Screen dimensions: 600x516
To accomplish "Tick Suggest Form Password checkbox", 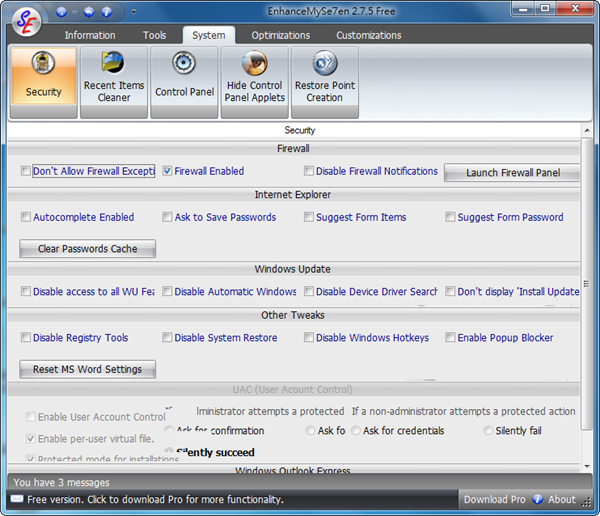I will 450,217.
